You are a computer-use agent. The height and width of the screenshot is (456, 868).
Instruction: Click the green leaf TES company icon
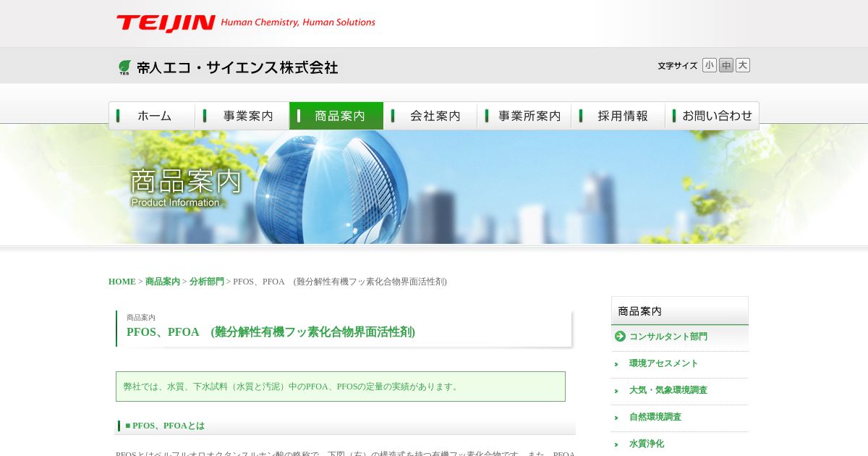124,67
